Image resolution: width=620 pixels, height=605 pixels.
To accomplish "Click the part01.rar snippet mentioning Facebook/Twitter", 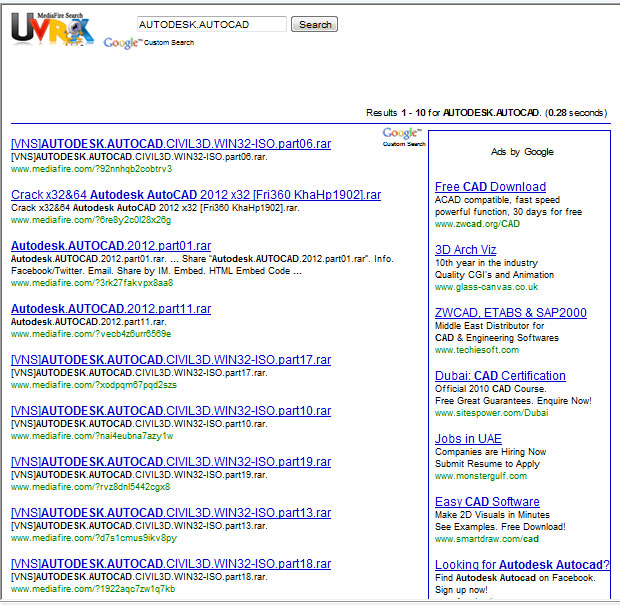I will coord(202,265).
